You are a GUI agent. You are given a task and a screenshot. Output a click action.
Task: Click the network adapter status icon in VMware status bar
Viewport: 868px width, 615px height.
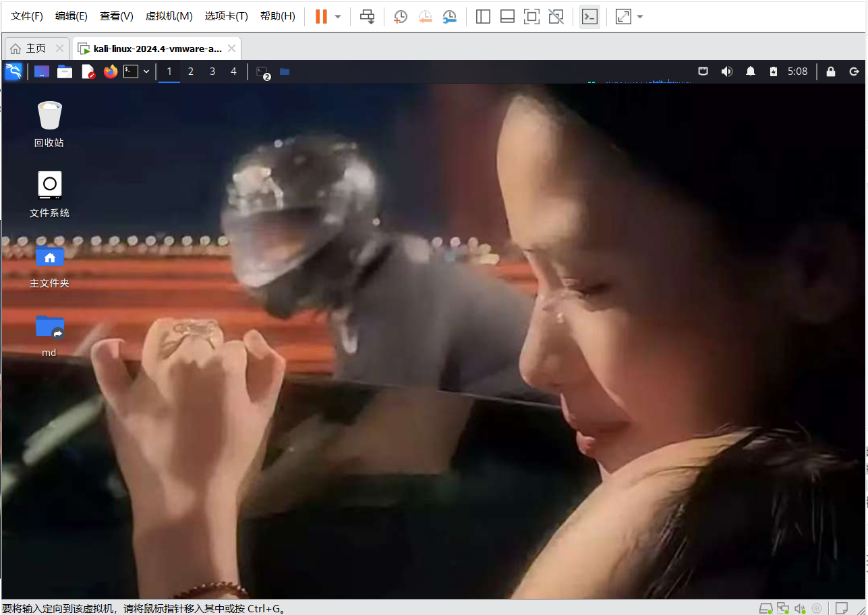pos(783,608)
